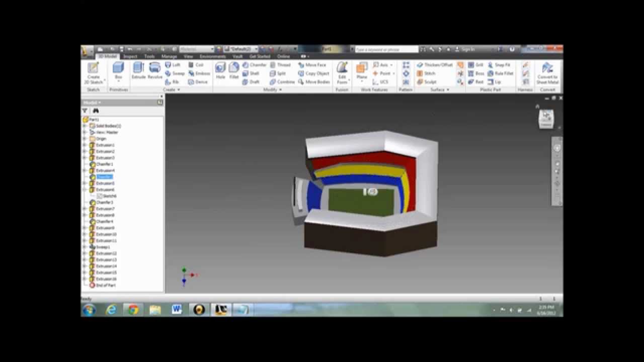The width and height of the screenshot is (644, 362).
Task: Activate the Hole tool
Action: [x=220, y=71]
